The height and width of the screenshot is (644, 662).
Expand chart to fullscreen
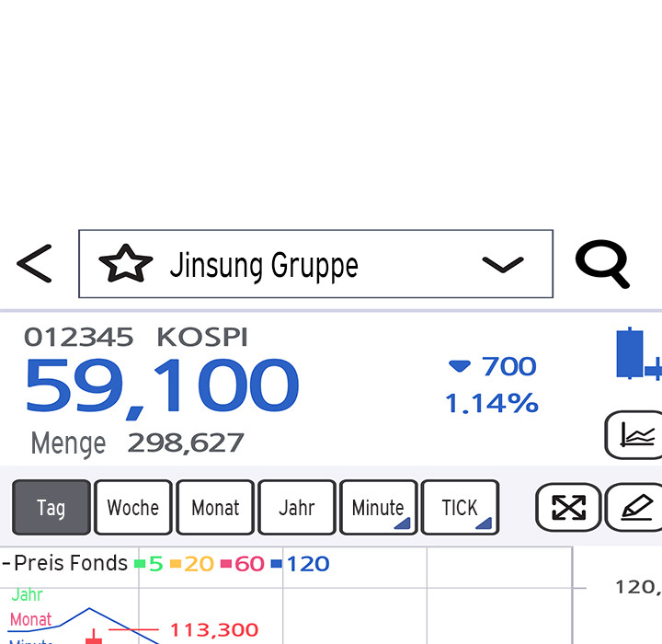point(568,507)
